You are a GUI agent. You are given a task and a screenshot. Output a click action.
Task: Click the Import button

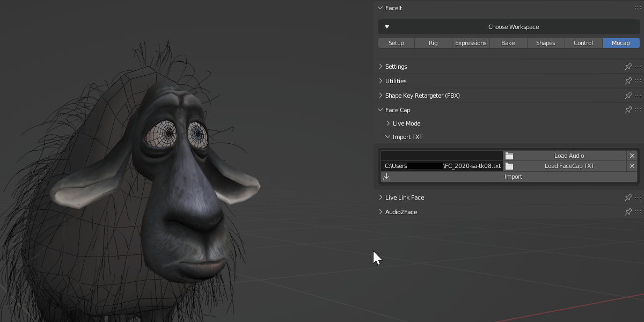(509, 177)
